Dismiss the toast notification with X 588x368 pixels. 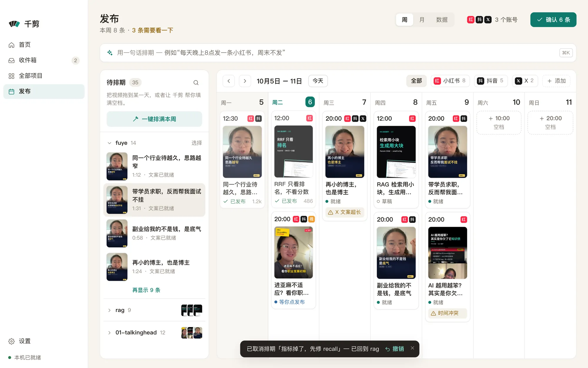(x=412, y=348)
